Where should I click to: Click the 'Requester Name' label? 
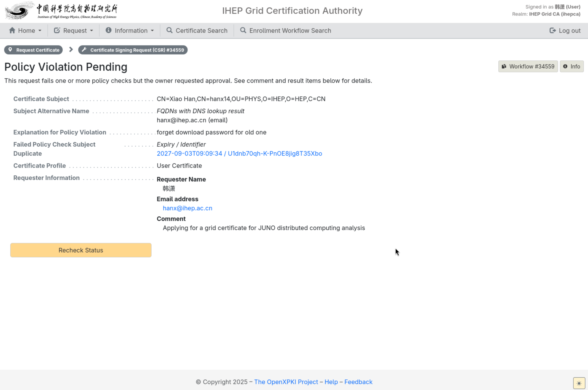181,179
